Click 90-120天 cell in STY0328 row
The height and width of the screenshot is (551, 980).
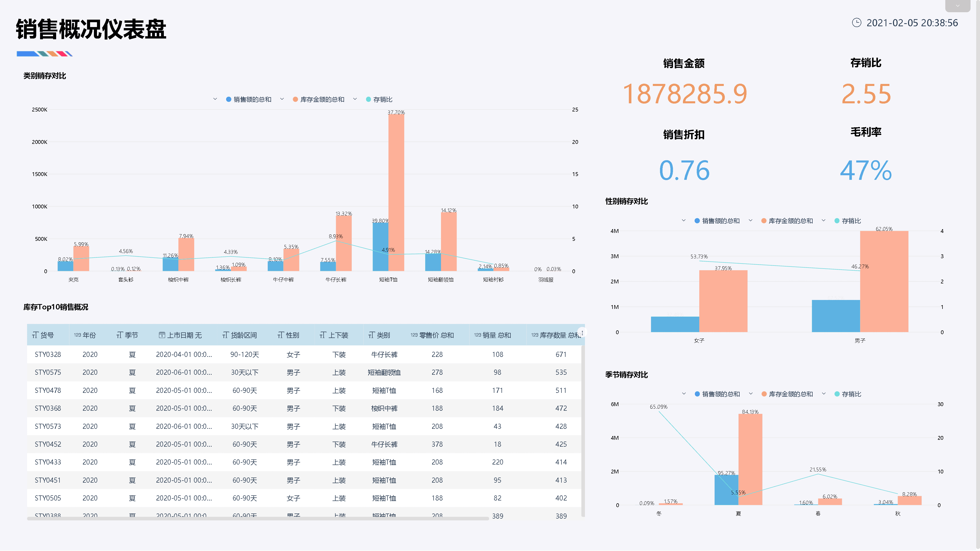[245, 354]
